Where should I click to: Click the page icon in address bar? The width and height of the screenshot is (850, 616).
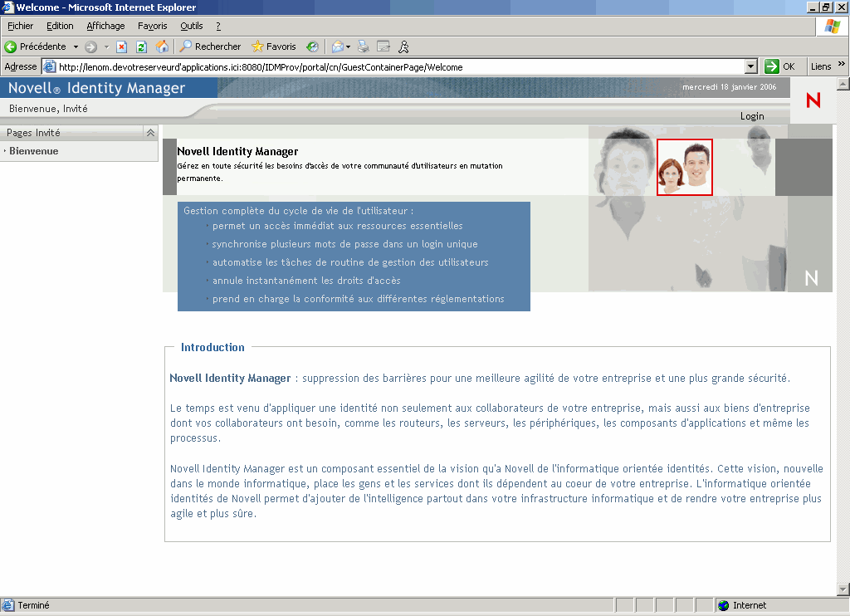point(49,66)
